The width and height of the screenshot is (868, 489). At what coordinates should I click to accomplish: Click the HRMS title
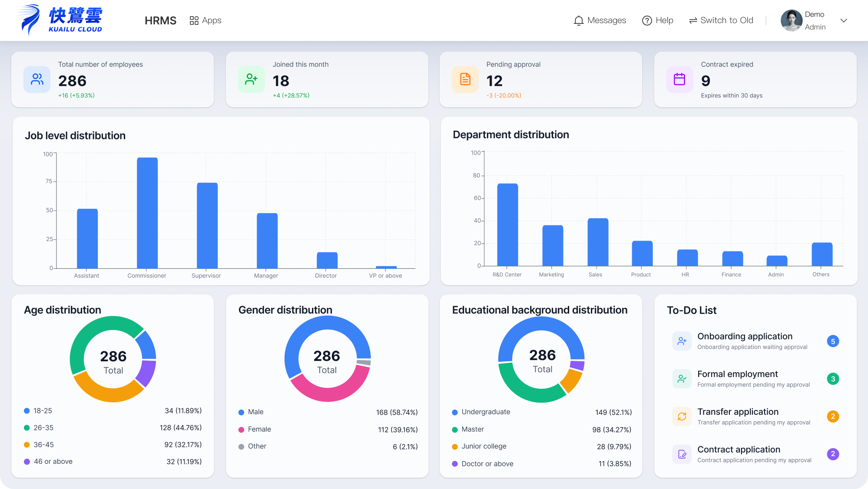point(160,20)
